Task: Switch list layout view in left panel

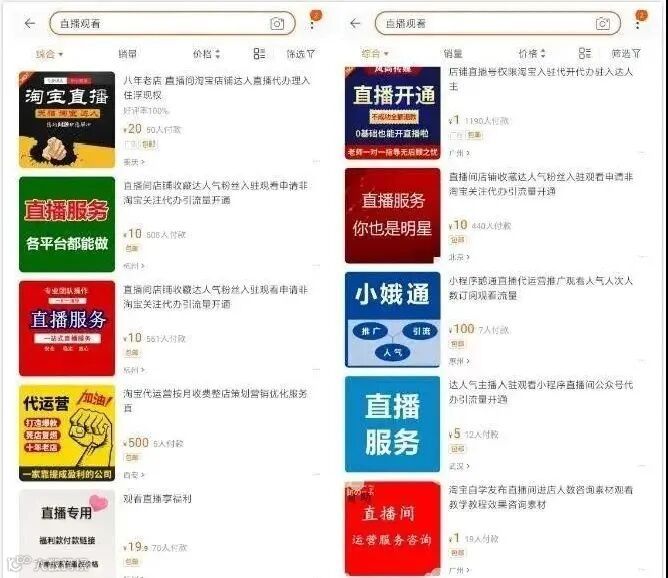Action: 259,54
